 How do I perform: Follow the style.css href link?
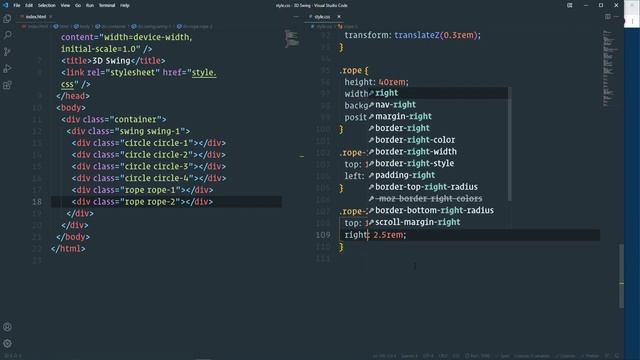pos(204,73)
